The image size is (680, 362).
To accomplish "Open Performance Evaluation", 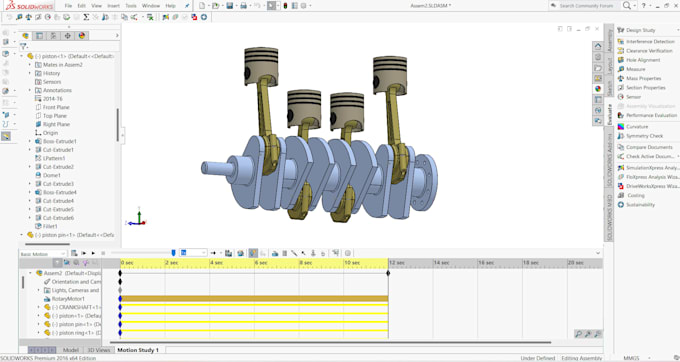I will (x=647, y=115).
